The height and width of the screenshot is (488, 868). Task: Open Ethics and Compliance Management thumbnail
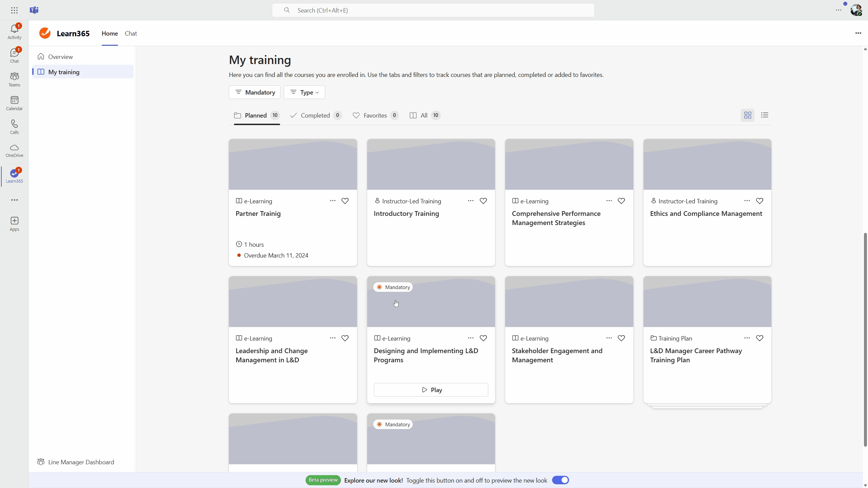(x=707, y=164)
